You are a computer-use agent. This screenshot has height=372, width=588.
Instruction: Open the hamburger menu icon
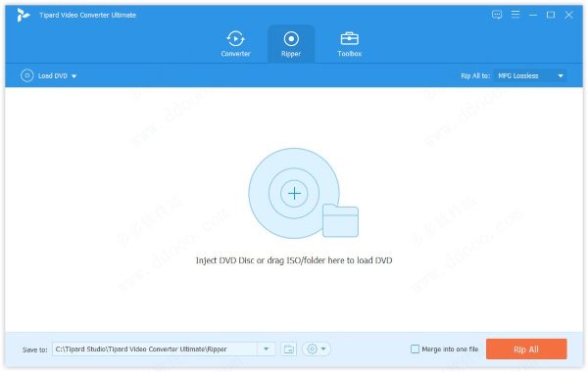coord(515,15)
